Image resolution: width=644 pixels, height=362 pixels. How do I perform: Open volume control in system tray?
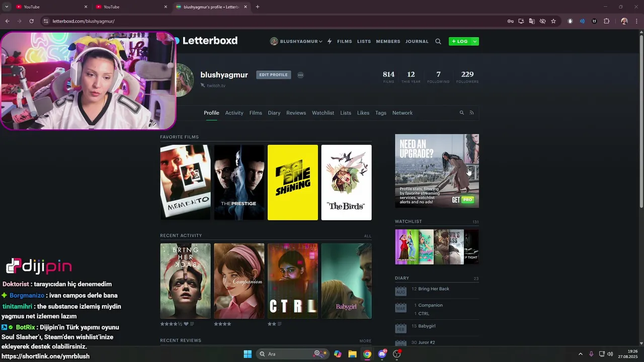click(x=610, y=354)
